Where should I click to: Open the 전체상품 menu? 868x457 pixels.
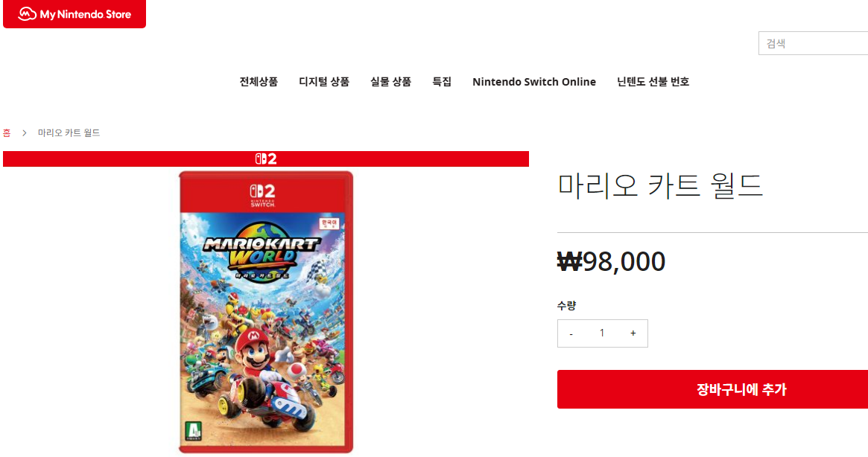pos(259,82)
